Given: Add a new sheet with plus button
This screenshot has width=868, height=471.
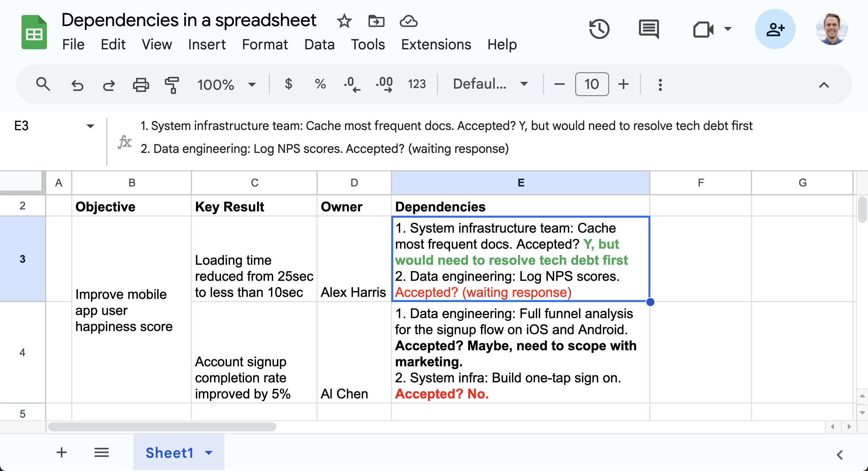Looking at the screenshot, I should click(x=61, y=452).
